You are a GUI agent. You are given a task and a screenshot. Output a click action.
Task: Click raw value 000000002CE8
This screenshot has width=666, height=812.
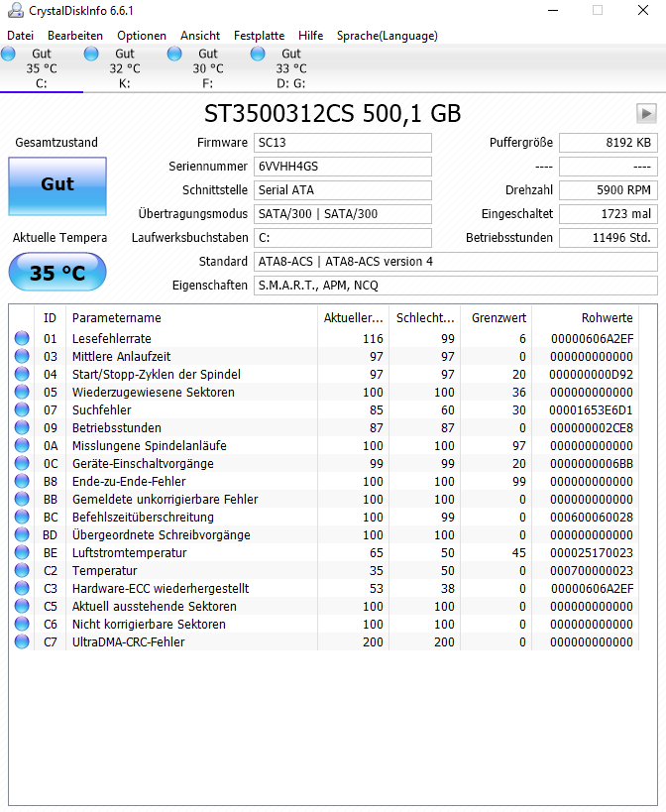click(x=591, y=428)
